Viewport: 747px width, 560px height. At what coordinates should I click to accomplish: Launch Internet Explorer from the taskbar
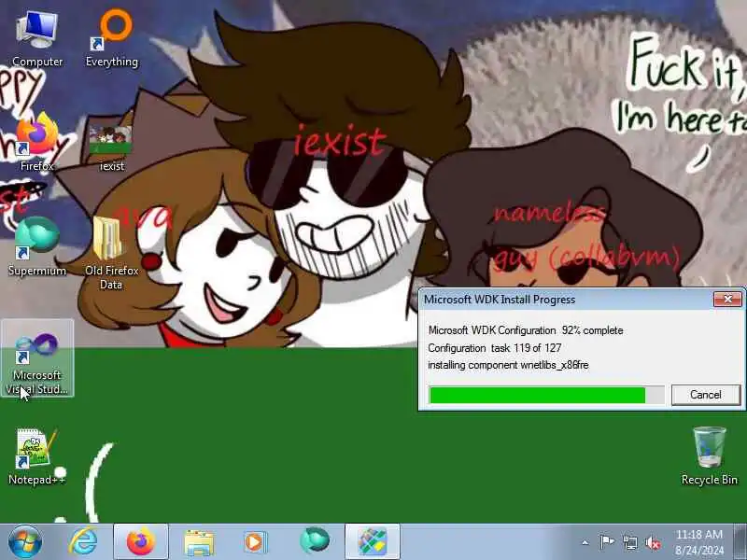coord(83,542)
